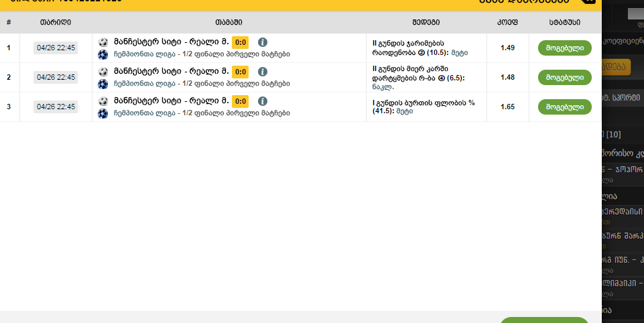Click the soccer ball icon in row 2
The image size is (644, 323).
[103, 72]
